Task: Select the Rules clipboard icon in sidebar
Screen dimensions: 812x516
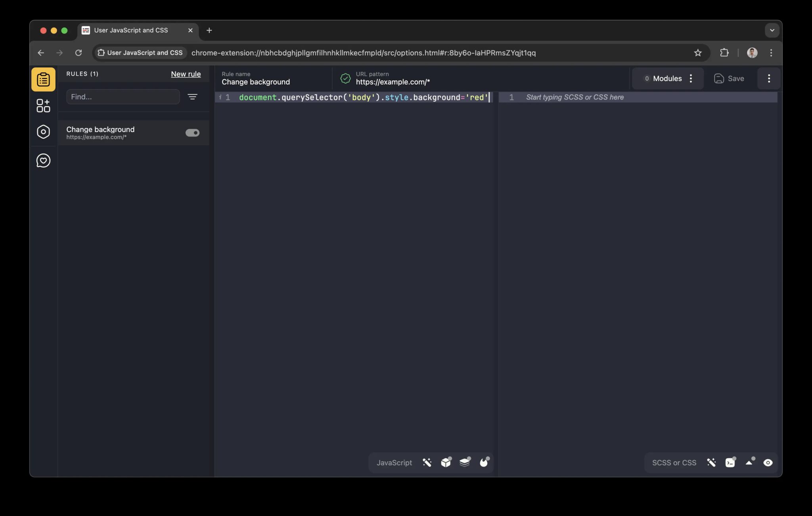Action: pyautogui.click(x=43, y=79)
